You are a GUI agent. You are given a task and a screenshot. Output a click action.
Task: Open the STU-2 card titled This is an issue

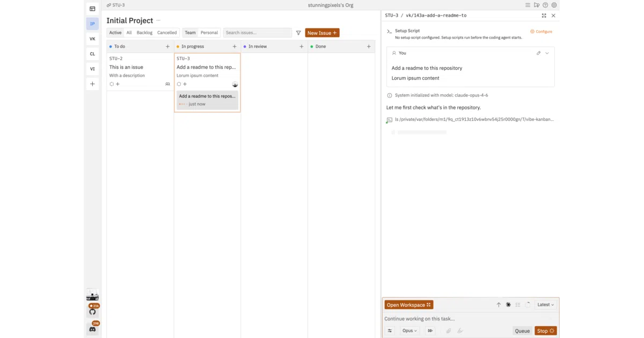point(140,71)
